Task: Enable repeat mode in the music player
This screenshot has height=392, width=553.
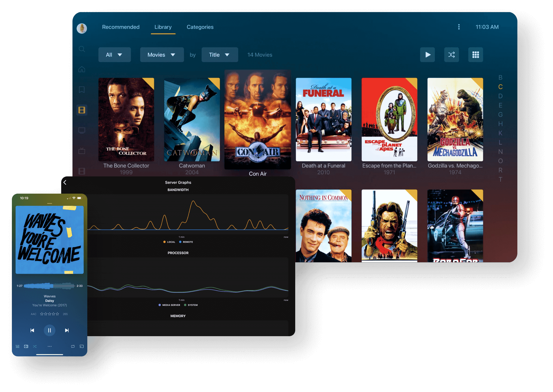Action: pos(73,346)
